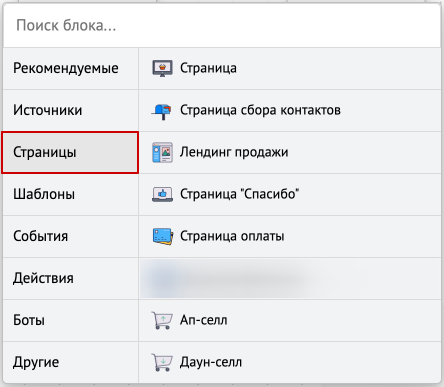
Task: Add the Страница сбора контактов block
Action: pos(290,110)
